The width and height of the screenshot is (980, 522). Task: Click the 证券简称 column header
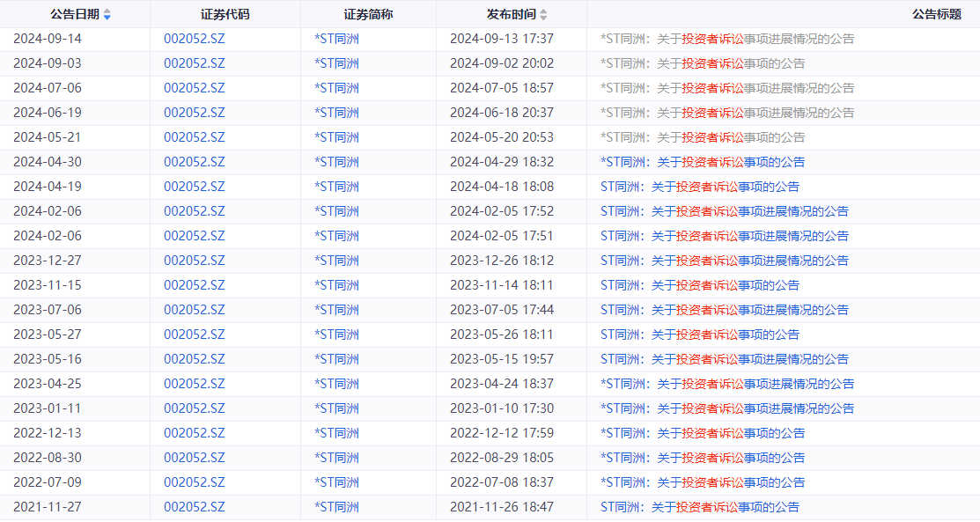pos(368,14)
